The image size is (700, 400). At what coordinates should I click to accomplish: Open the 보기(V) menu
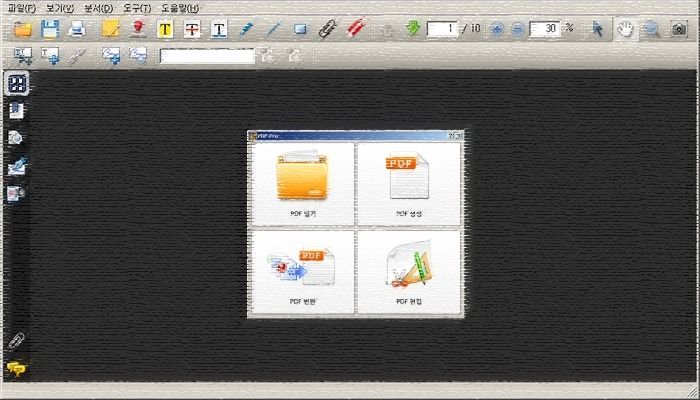coord(60,8)
